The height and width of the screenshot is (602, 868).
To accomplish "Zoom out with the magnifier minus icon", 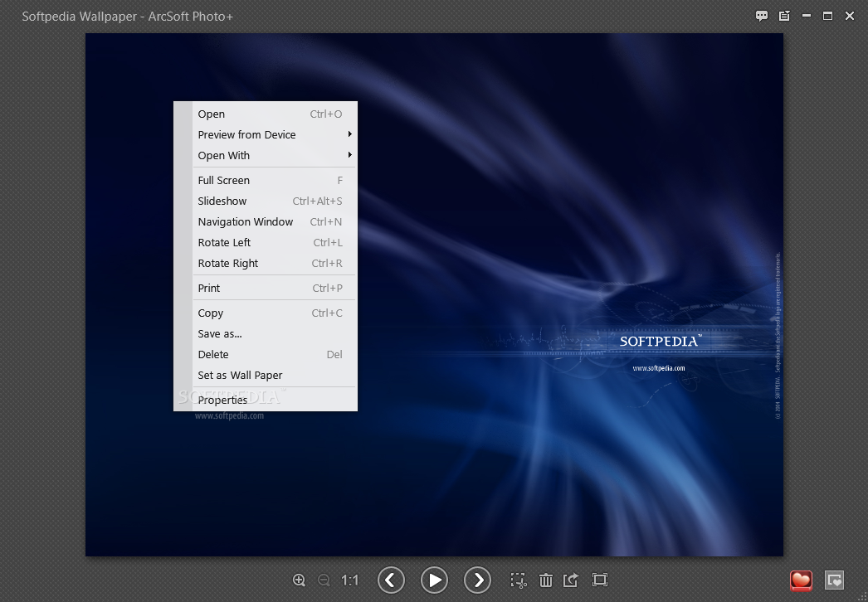I will coord(324,580).
